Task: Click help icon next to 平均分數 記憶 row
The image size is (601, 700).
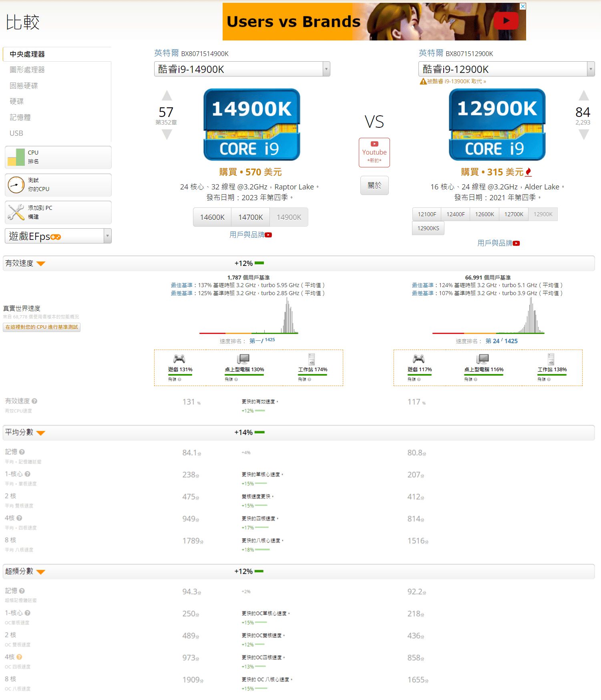Action: pyautogui.click(x=22, y=452)
